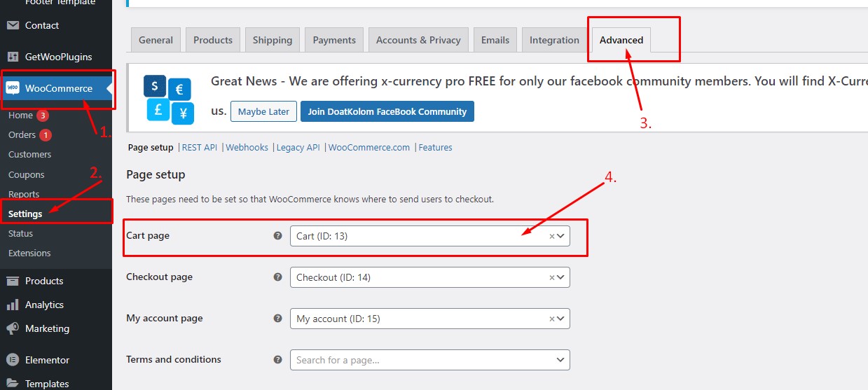Open the Shipping settings tab
The image size is (868, 390).
[x=273, y=40]
